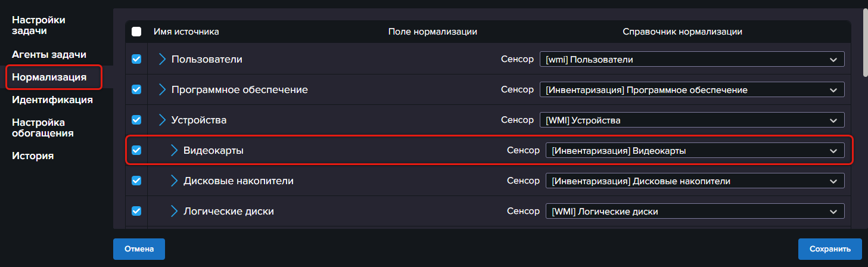Switch to the Идентификация section
The height and width of the screenshot is (267, 868).
pos(52,100)
